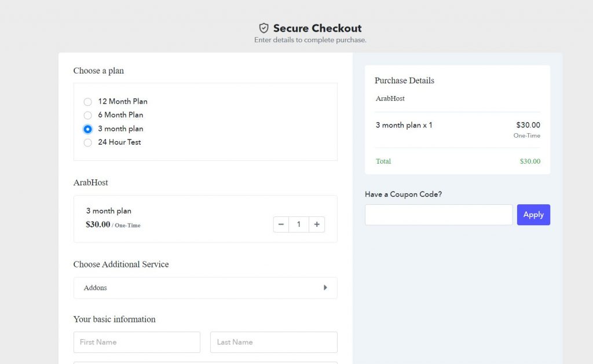Screen dimensions: 593x364
Task: Click the 'Addons' label text
Action: pyautogui.click(x=96, y=288)
